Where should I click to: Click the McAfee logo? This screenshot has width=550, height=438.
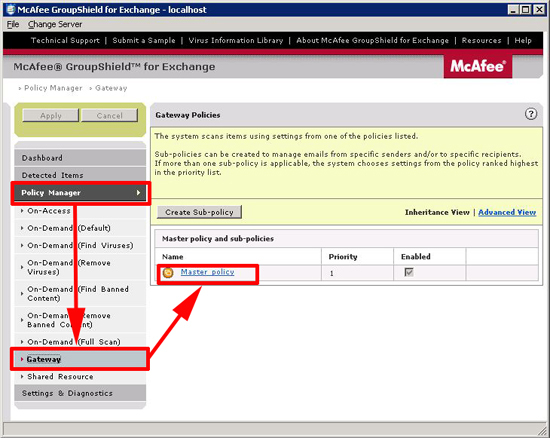pos(478,66)
